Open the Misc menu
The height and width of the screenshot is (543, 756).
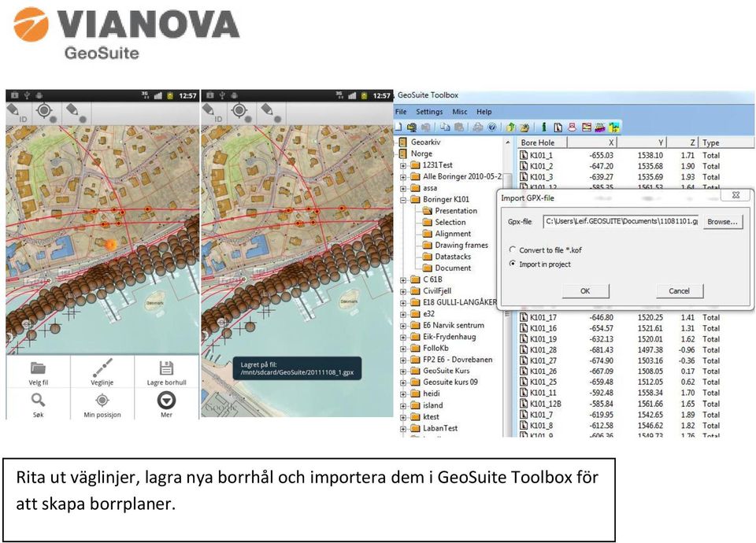click(459, 112)
